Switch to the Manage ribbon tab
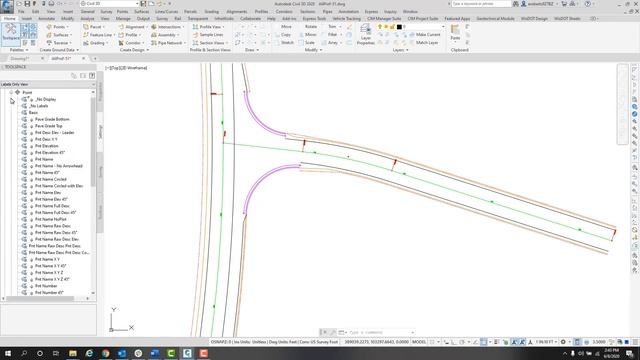640x360 pixels. pos(123,19)
